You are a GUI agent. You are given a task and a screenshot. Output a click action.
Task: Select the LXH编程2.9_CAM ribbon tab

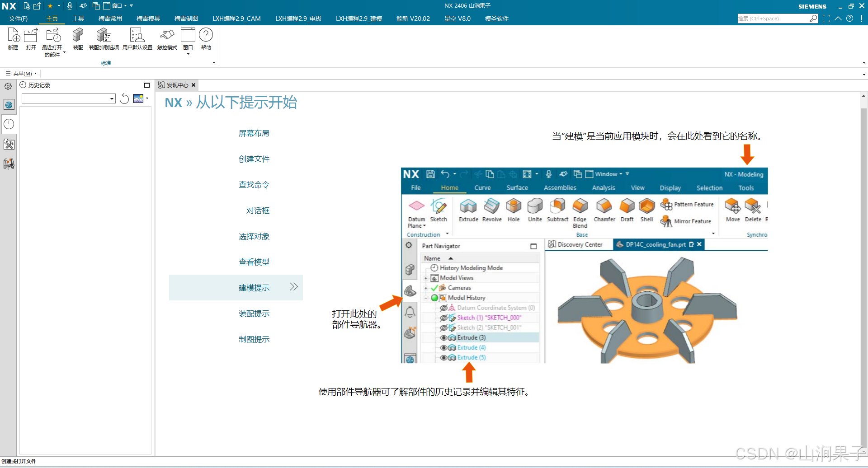(236, 19)
